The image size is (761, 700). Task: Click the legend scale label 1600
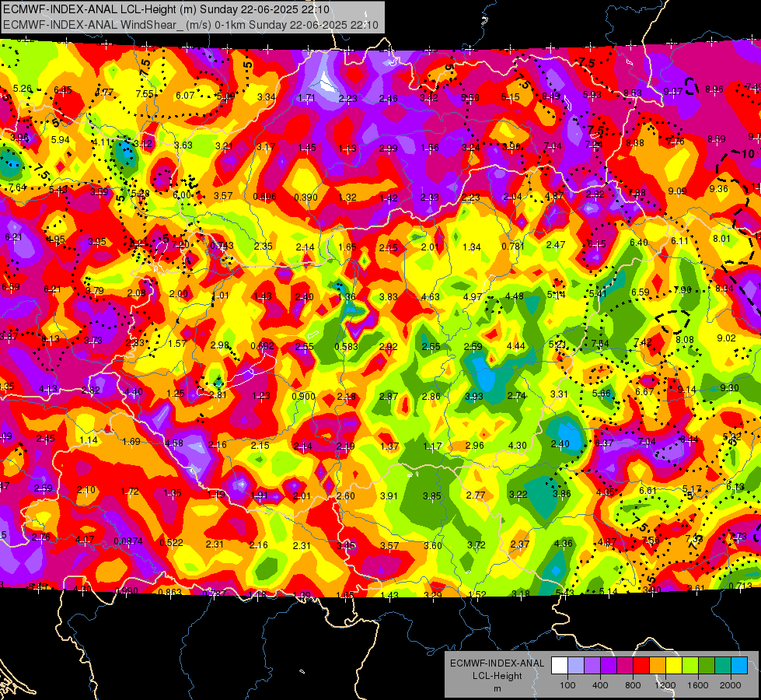point(698,685)
